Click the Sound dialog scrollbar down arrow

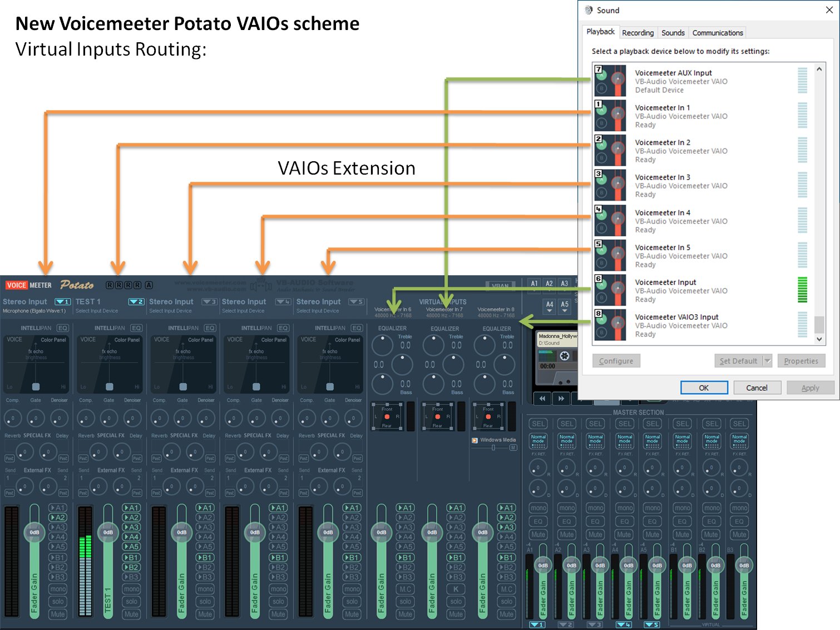[819, 339]
